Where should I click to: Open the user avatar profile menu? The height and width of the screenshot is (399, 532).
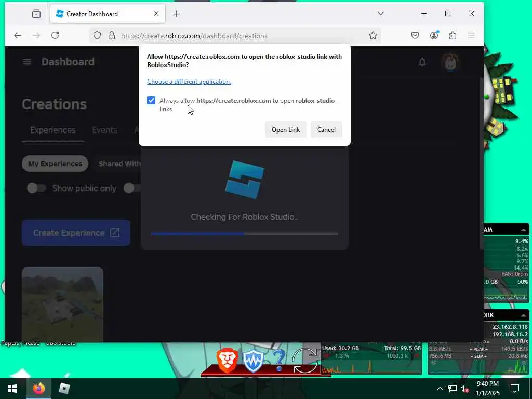point(450,62)
